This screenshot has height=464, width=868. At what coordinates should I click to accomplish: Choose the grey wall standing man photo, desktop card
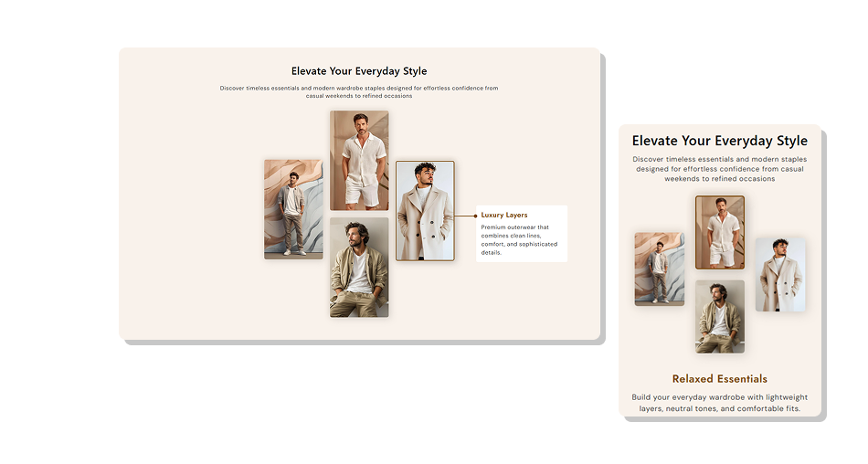coord(293,210)
